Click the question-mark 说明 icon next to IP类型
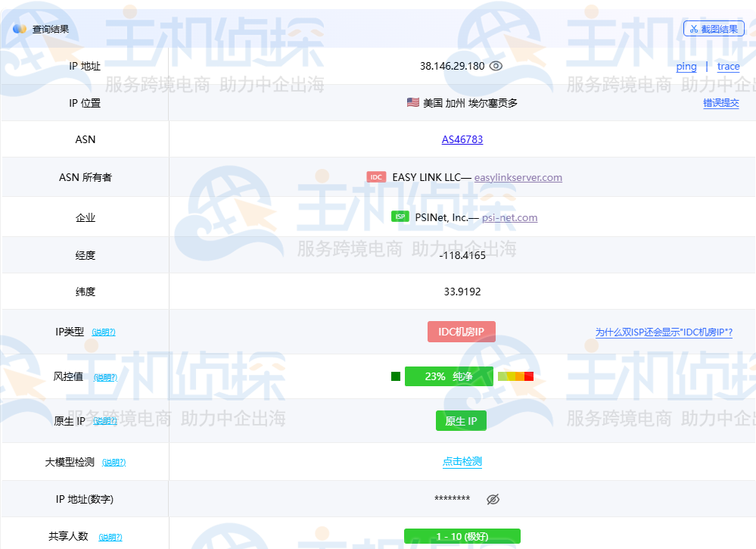Image resolution: width=756 pixels, height=549 pixels. point(104,332)
